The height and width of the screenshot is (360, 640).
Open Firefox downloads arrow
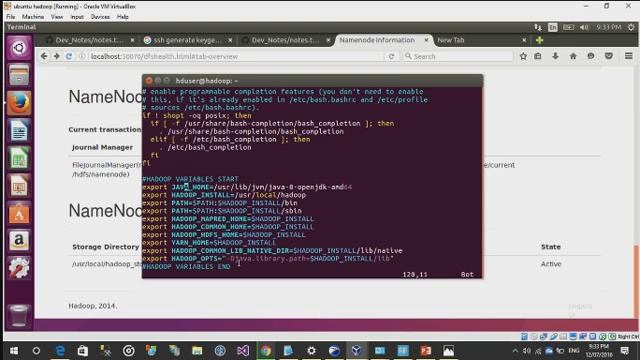[x=556, y=56]
